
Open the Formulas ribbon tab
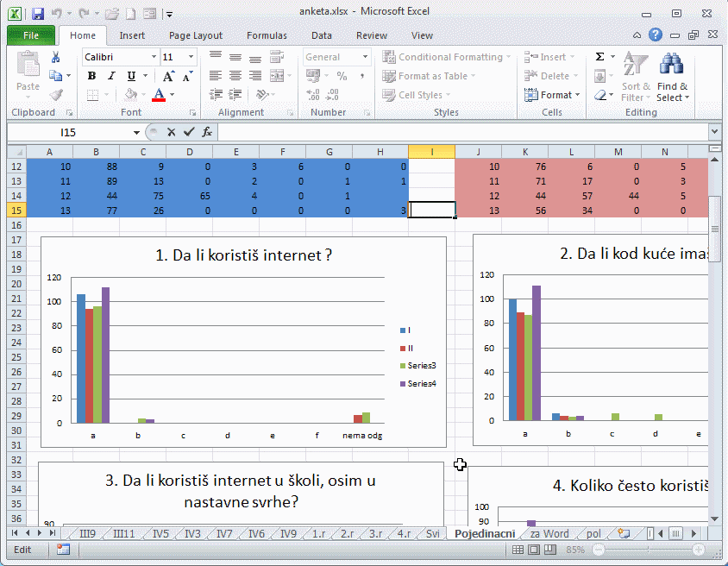[x=267, y=35]
